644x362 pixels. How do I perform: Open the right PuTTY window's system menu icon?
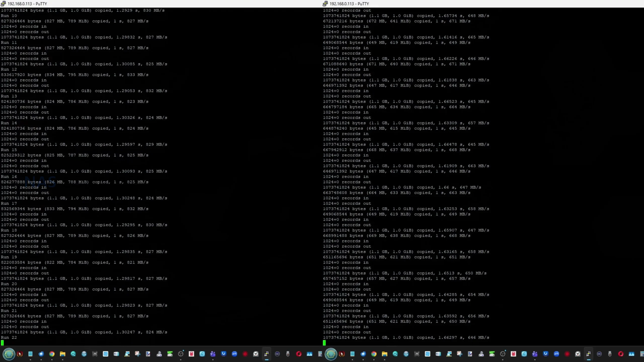click(x=325, y=4)
